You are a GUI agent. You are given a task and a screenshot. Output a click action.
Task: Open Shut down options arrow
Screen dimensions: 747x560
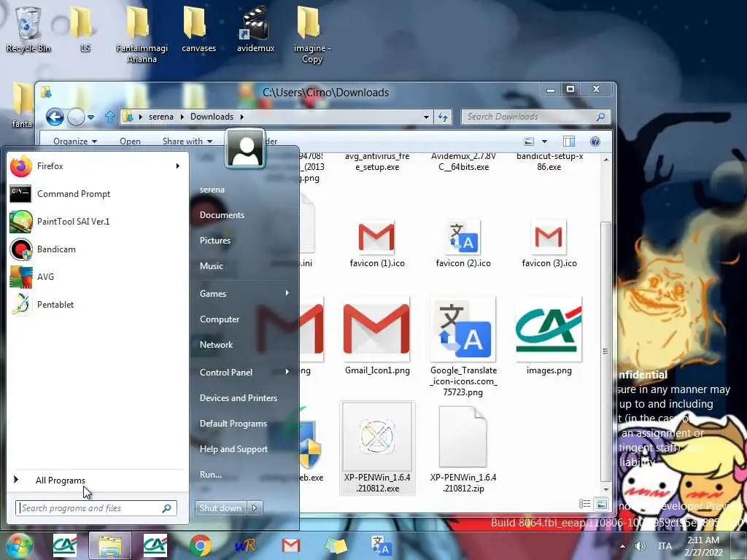point(255,508)
